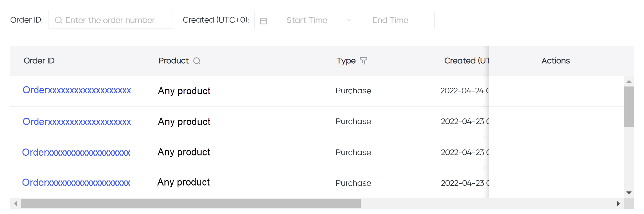Click the calendar icon in date range
Viewport: 644px width, 214px height.
[x=264, y=21]
